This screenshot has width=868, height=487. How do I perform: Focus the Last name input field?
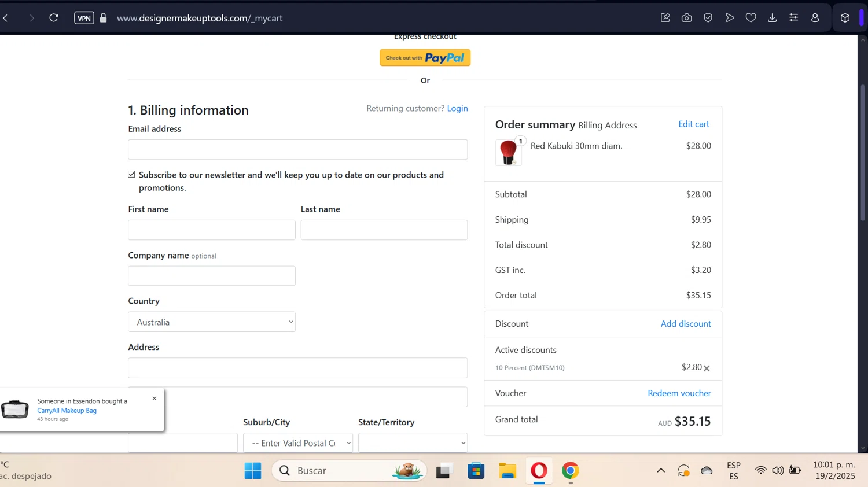point(384,230)
